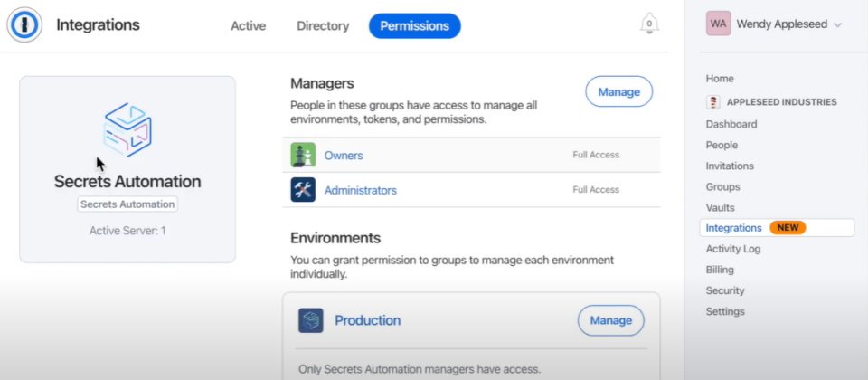Open People in sidebar
The image size is (868, 380).
click(722, 145)
